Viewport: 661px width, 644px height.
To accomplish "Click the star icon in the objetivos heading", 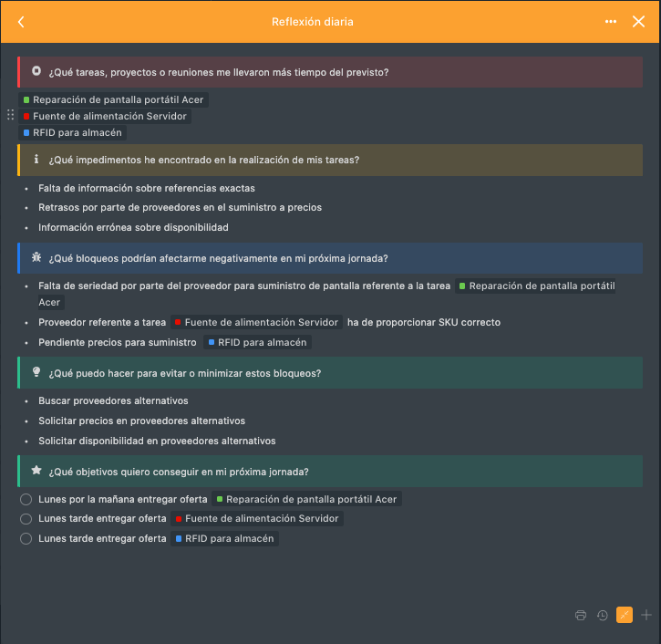I will [36, 472].
